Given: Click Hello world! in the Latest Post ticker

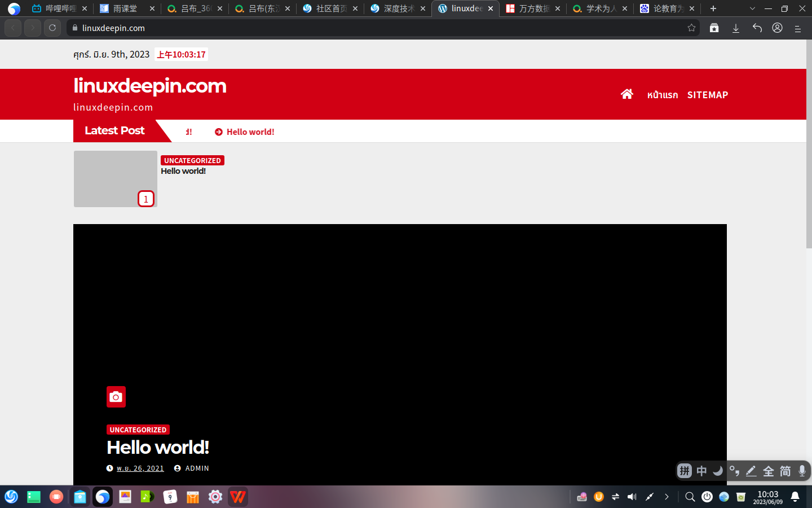Looking at the screenshot, I should (x=250, y=132).
